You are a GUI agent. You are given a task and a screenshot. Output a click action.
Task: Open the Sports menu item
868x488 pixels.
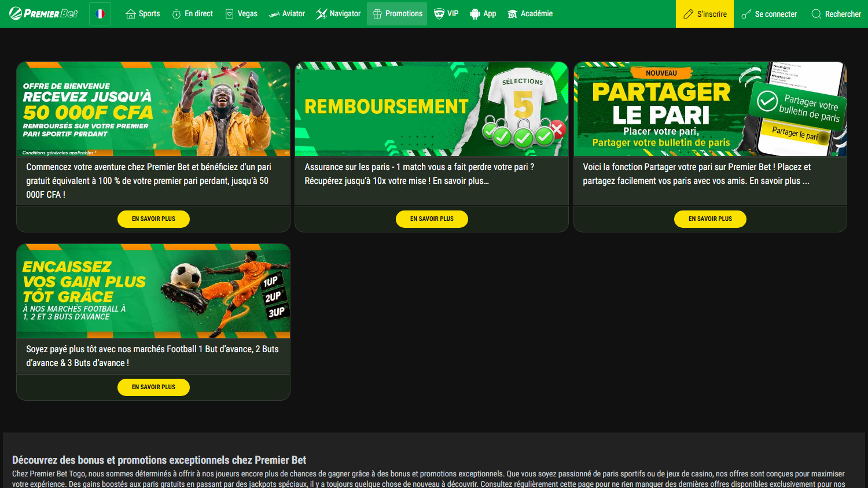pyautogui.click(x=142, y=14)
